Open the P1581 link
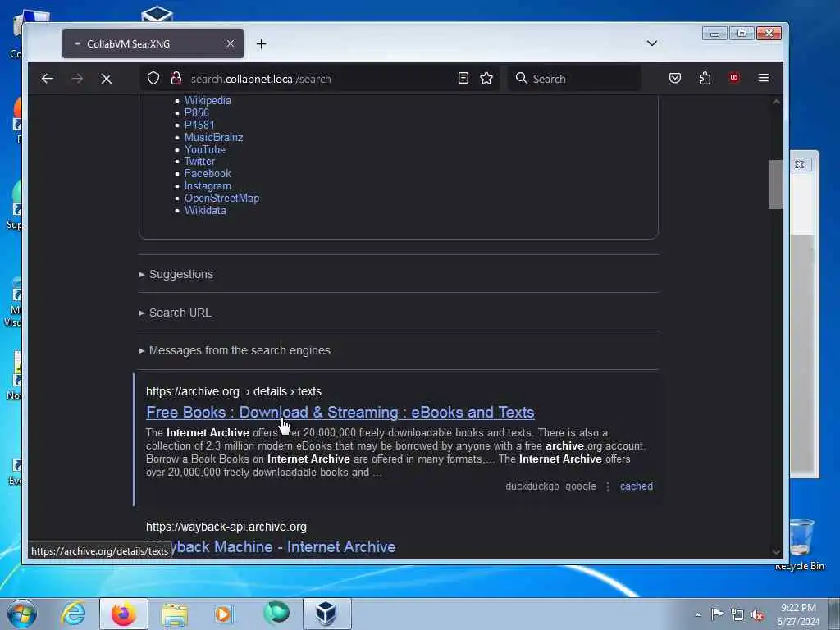This screenshot has height=630, width=840. pos(199,125)
